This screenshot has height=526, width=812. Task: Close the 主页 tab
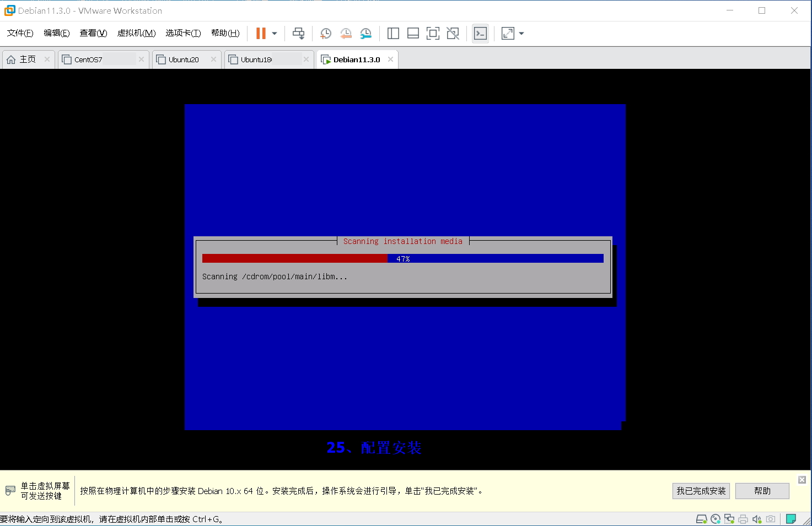point(47,59)
